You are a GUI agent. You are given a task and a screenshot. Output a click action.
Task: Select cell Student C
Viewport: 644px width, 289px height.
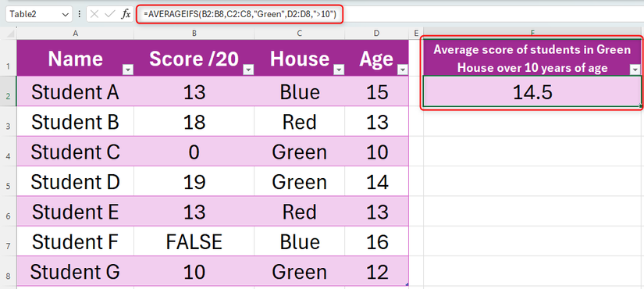[x=75, y=152]
